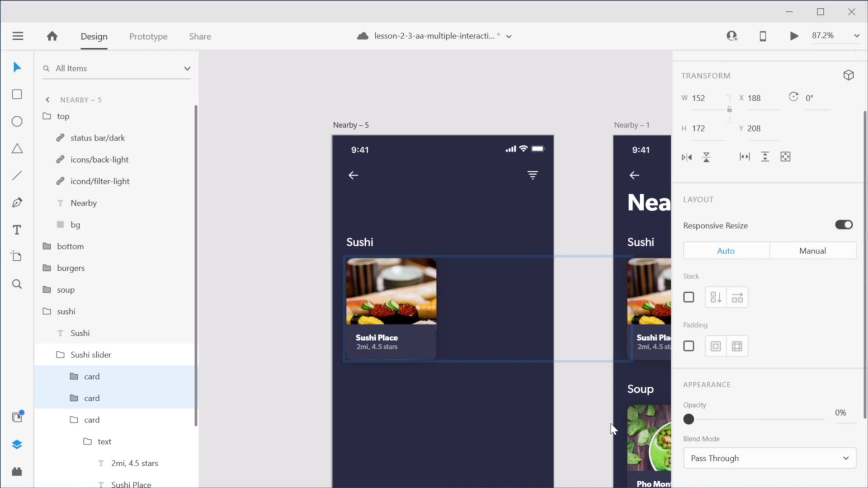Go to the Home screen
The height and width of the screenshot is (488, 868).
[x=52, y=36]
